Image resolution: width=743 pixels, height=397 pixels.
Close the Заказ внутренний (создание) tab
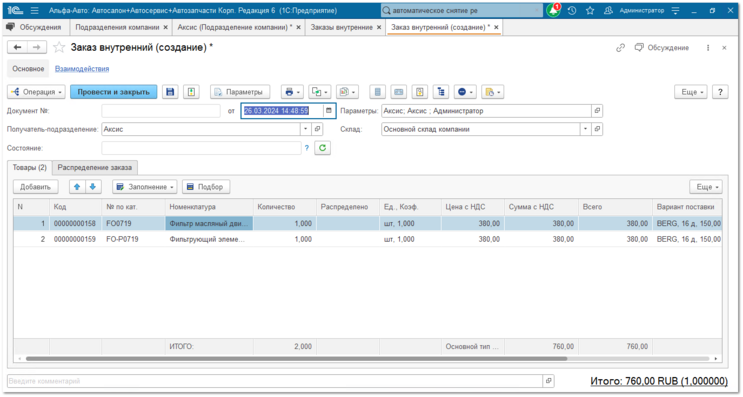click(x=496, y=27)
